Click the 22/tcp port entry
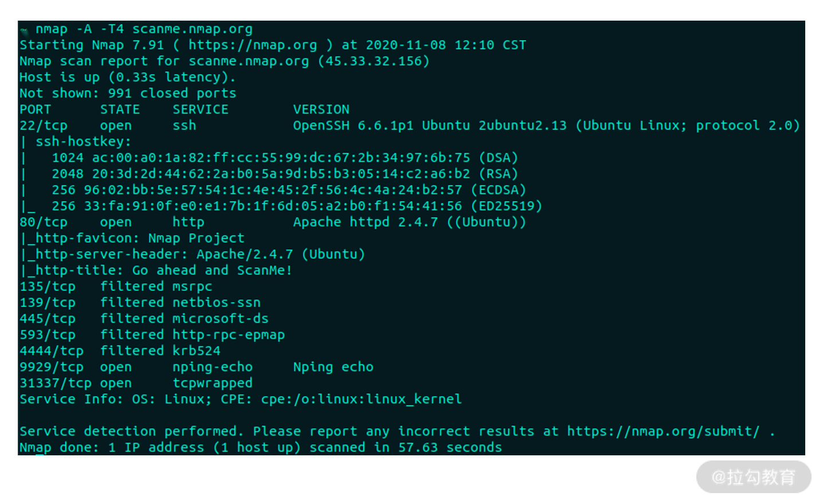Viewport: 823px width, 504px height. [x=44, y=125]
